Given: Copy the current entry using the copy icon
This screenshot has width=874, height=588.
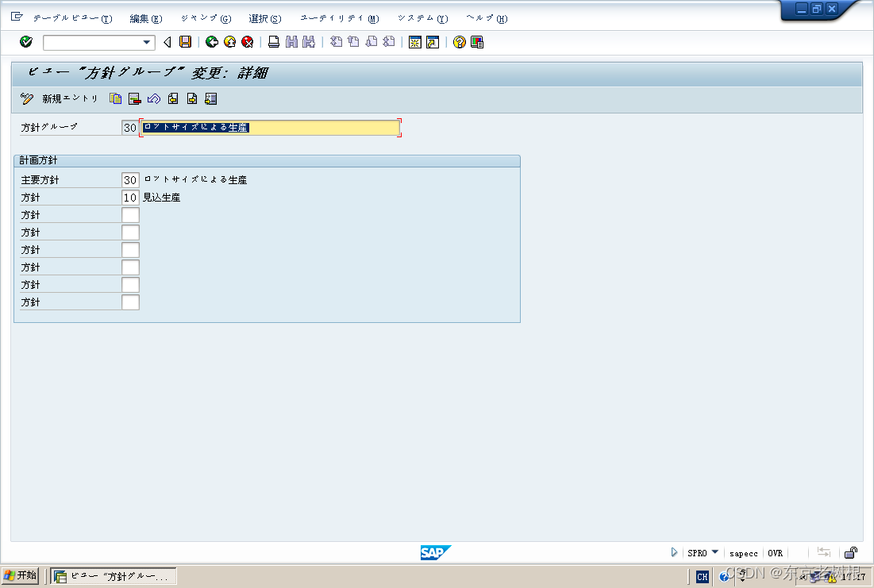Looking at the screenshot, I should pos(114,98).
